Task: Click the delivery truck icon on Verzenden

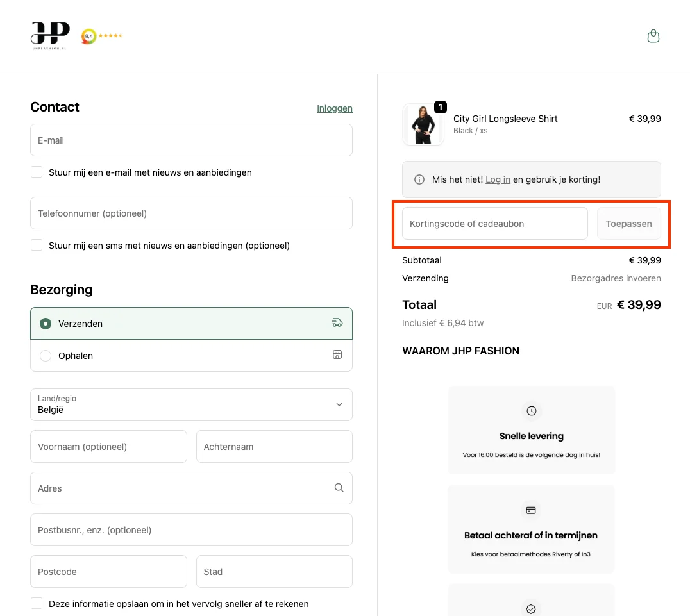Action: click(337, 323)
